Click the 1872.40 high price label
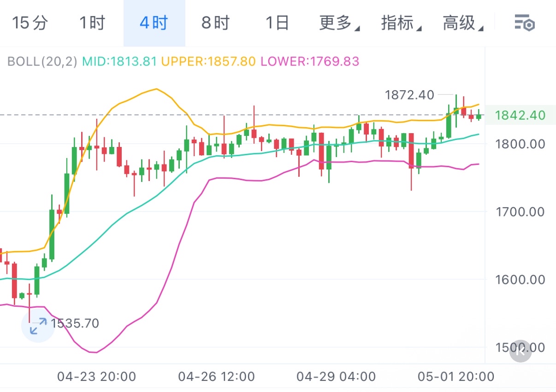 click(409, 95)
